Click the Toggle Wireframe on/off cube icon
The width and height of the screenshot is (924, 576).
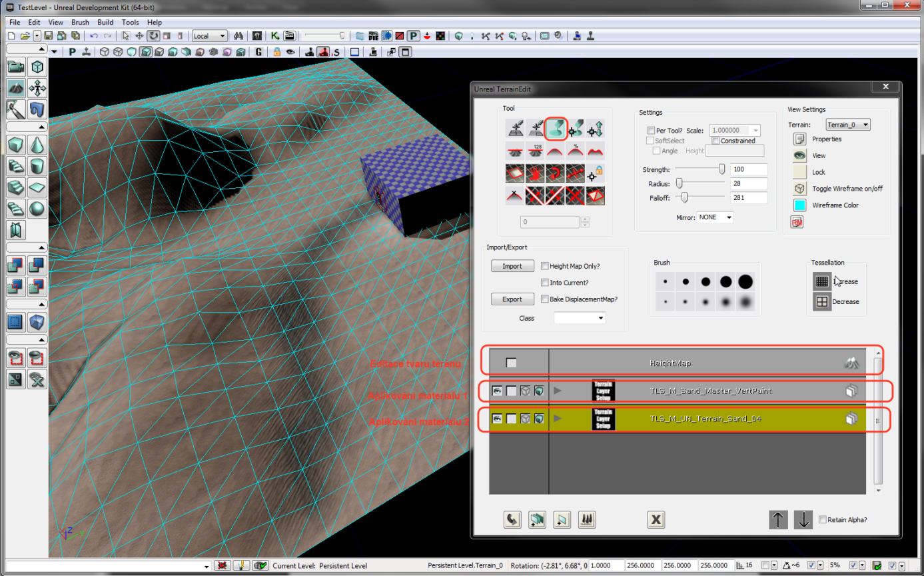799,189
